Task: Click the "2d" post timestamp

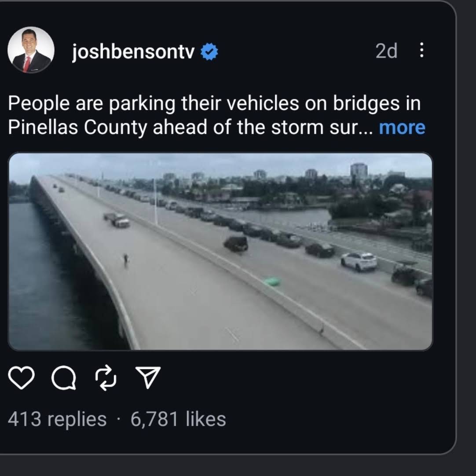Action: 386,51
